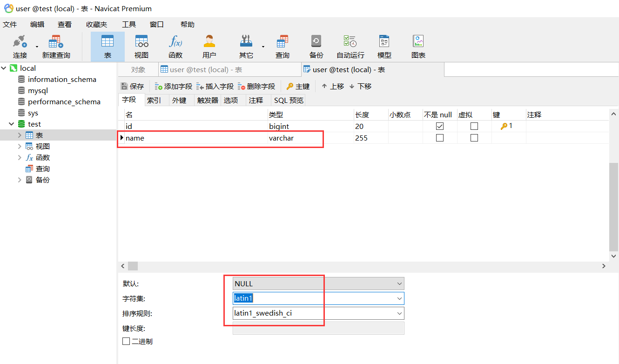
Task: Click 删除字段 to delete field
Action: coord(256,86)
